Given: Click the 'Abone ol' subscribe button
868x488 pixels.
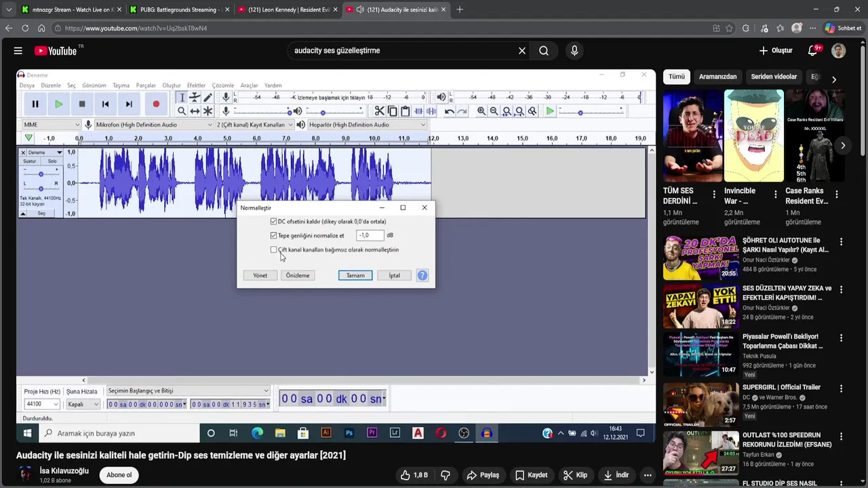Looking at the screenshot, I should [119, 475].
